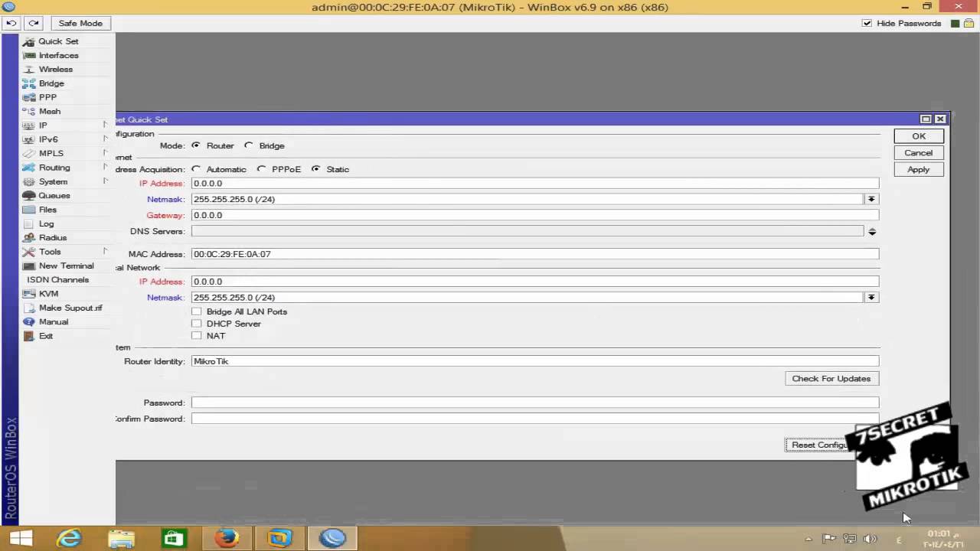Click the redo arrow icon

pos(34,23)
